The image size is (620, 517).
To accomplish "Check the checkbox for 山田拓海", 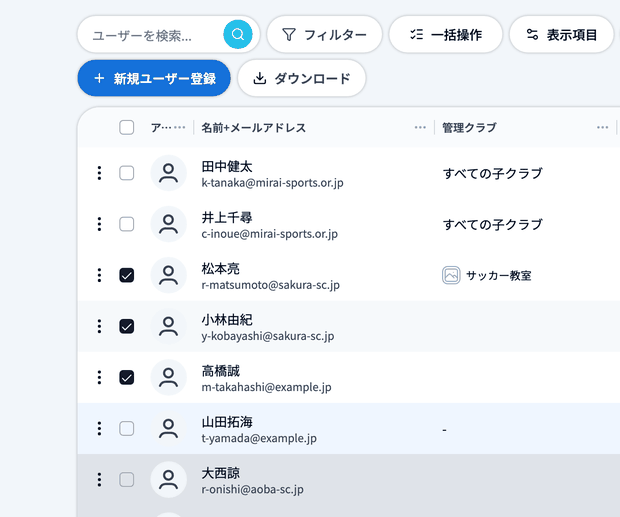I will (x=127, y=428).
